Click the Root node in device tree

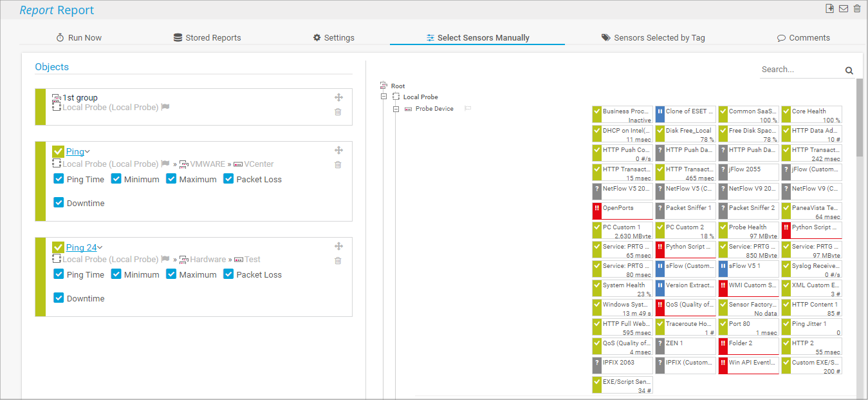pyautogui.click(x=398, y=86)
